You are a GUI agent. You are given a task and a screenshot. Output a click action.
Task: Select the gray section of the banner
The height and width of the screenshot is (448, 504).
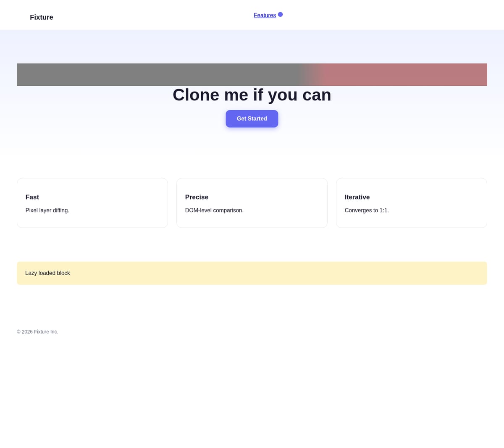click(157, 74)
